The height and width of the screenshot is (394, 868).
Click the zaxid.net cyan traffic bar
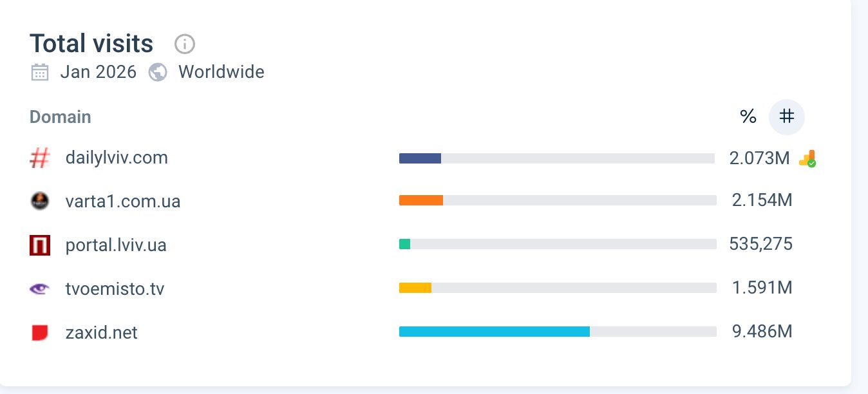click(x=494, y=332)
